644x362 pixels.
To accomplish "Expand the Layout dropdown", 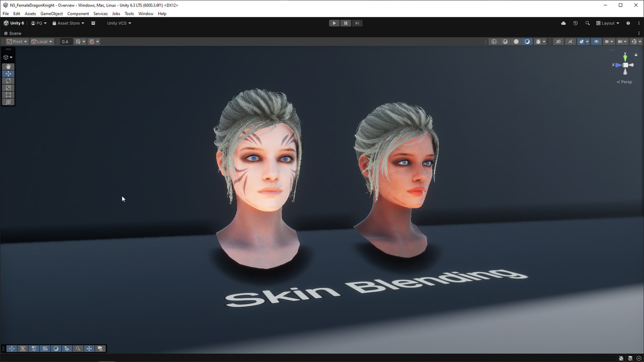I will point(608,24).
